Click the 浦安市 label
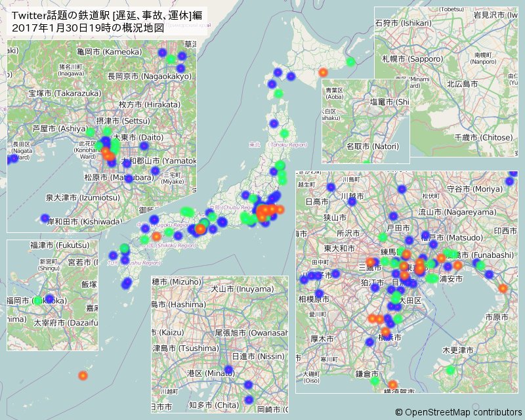The image size is (525, 420). click(x=451, y=279)
